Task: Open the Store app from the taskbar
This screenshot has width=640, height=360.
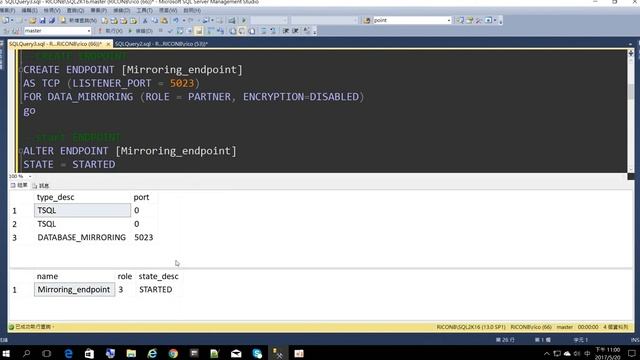Action: 89,353
